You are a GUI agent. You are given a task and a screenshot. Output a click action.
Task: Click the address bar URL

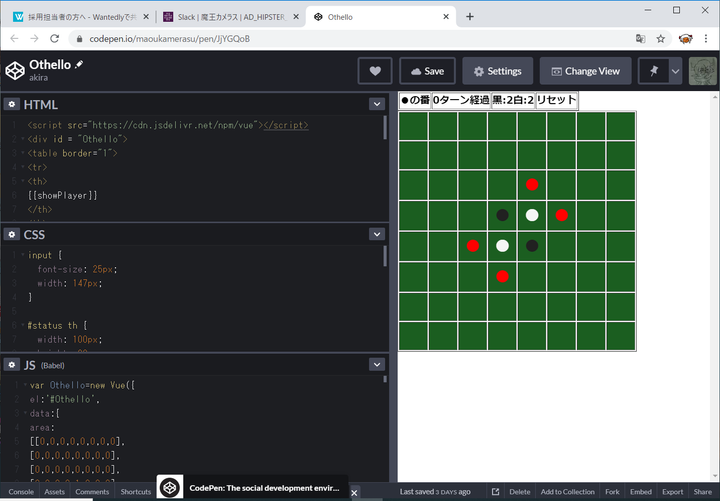(x=169, y=39)
